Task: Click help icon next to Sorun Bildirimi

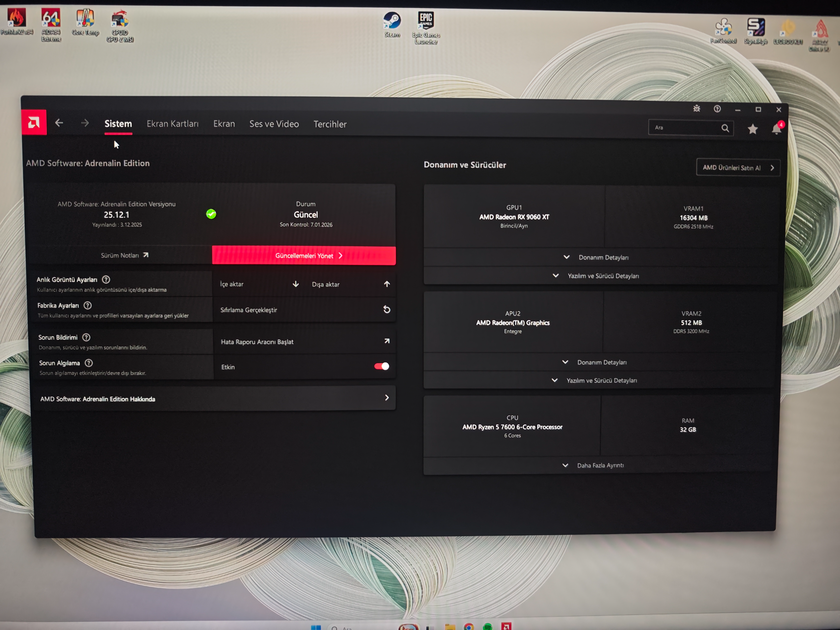Action: [x=86, y=337]
